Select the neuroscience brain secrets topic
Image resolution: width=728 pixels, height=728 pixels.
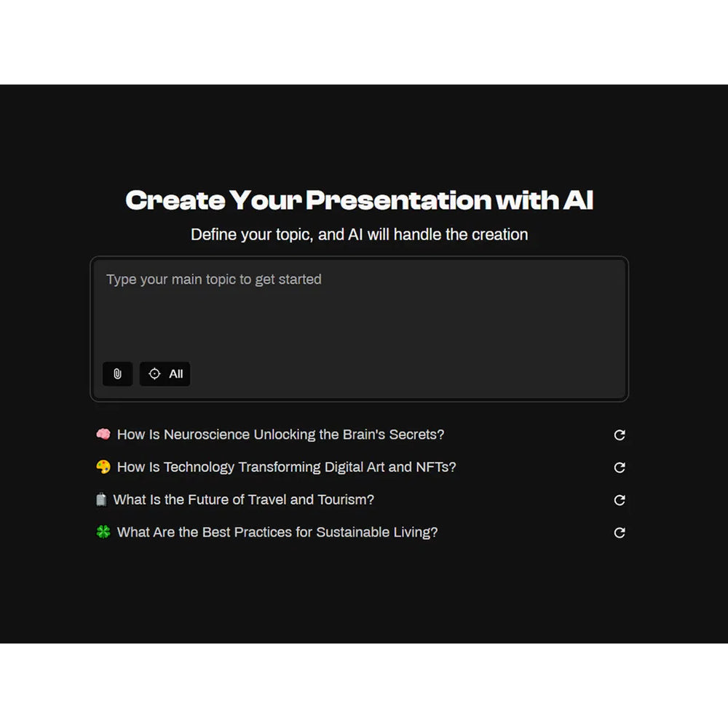(x=282, y=434)
